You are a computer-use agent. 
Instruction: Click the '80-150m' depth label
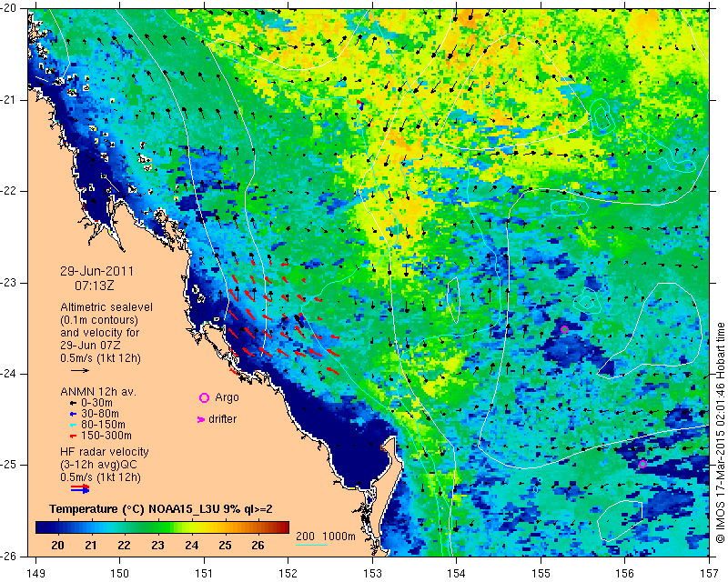[x=103, y=425]
